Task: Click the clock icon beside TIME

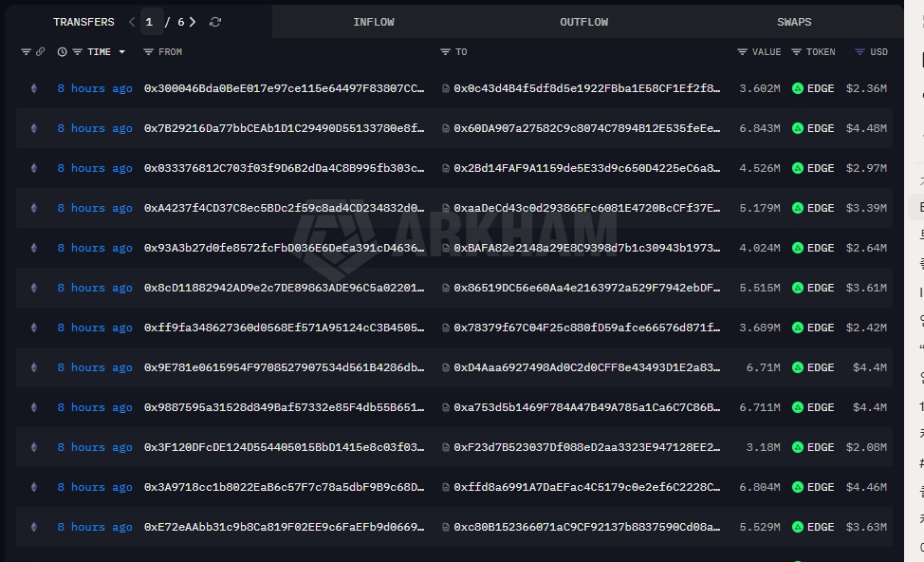Action: click(62, 52)
